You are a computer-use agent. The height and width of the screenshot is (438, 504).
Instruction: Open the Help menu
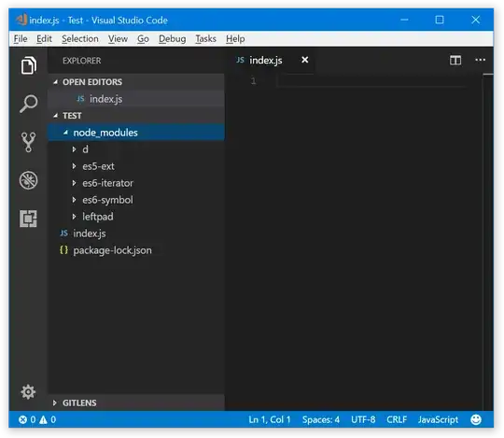tap(235, 39)
